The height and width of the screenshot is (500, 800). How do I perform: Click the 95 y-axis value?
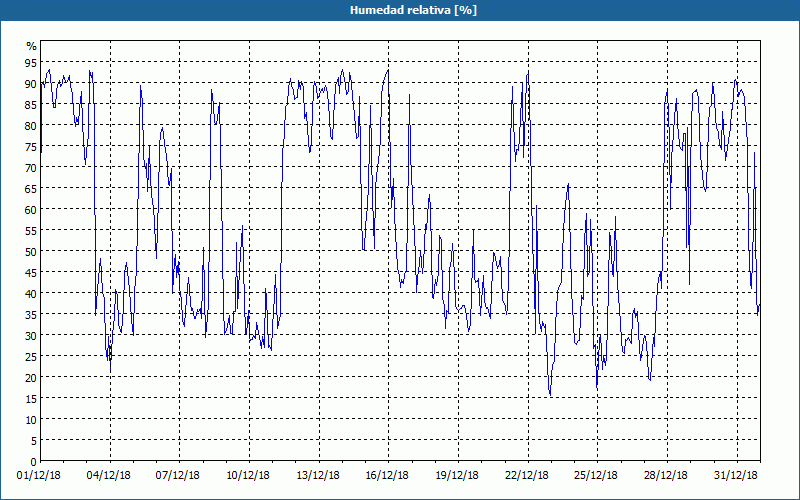click(31, 63)
